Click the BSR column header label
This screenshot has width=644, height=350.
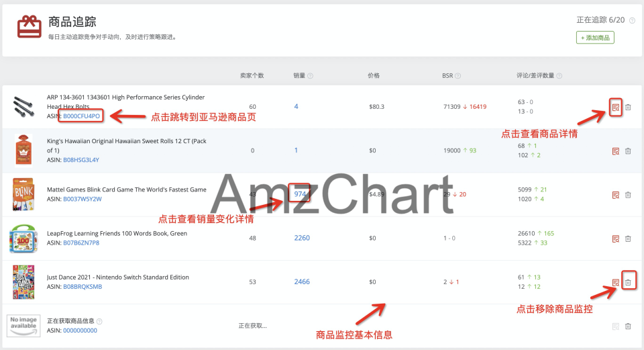pyautogui.click(x=447, y=76)
